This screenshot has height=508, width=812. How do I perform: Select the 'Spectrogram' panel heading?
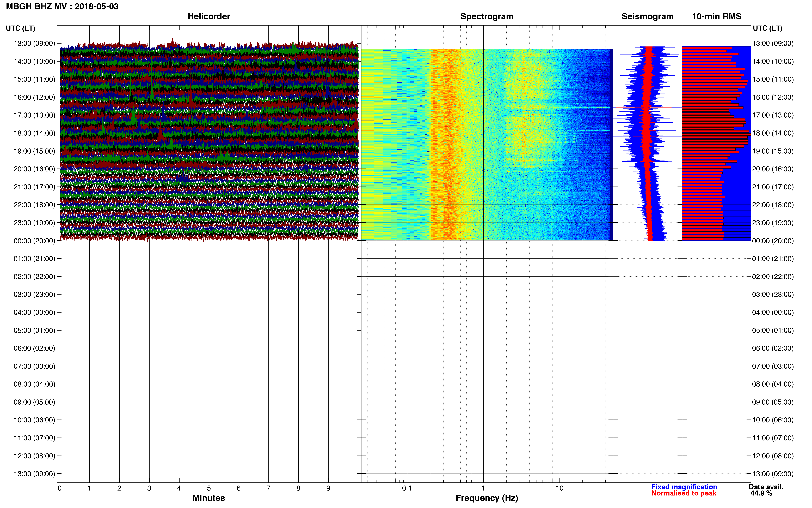[x=487, y=16]
